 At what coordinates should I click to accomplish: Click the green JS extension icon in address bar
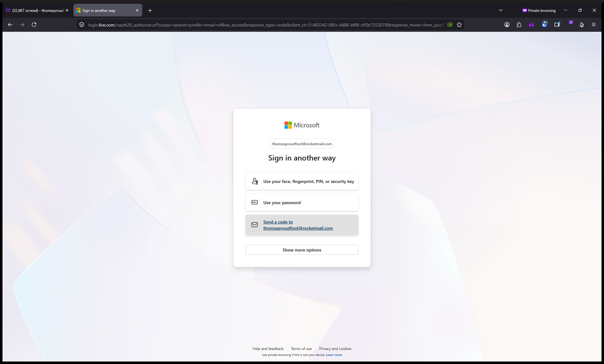[x=450, y=25]
